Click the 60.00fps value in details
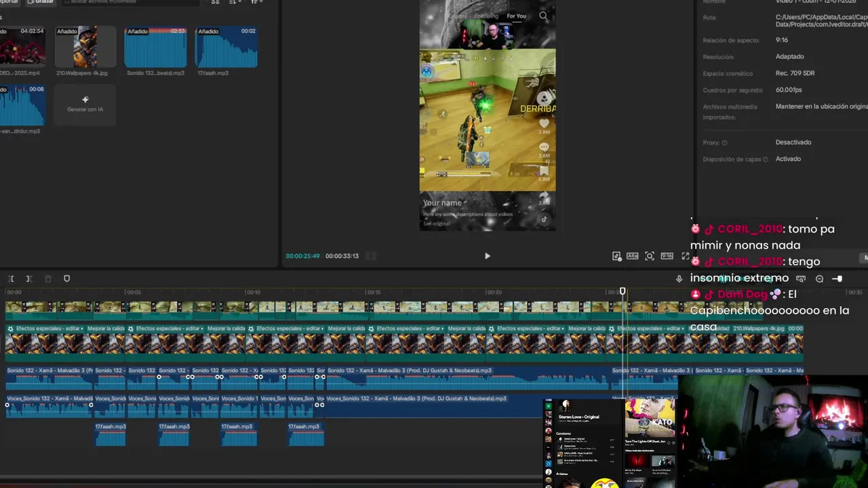The height and width of the screenshot is (488, 868). (x=789, y=90)
